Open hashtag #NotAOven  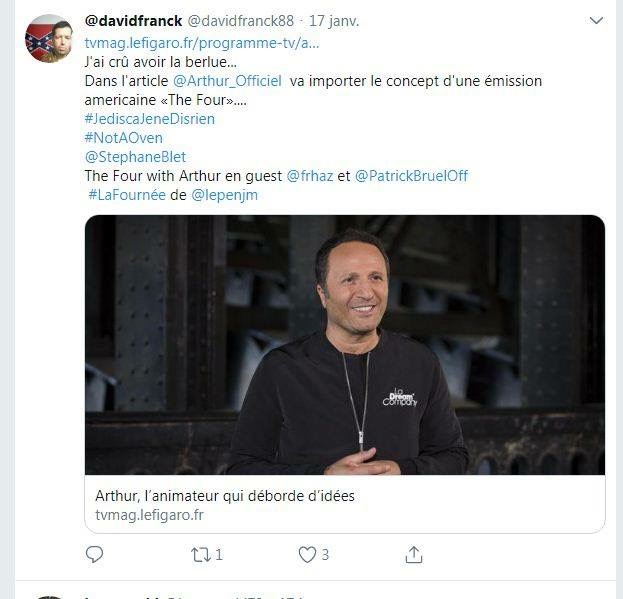[123, 137]
